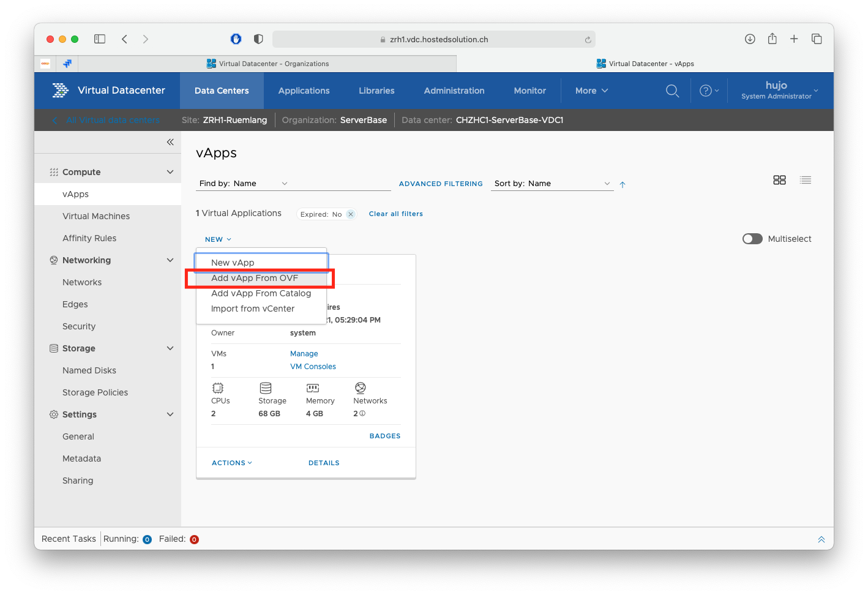This screenshot has width=868, height=595.
Task: Click the BADGES link
Action: click(x=385, y=436)
